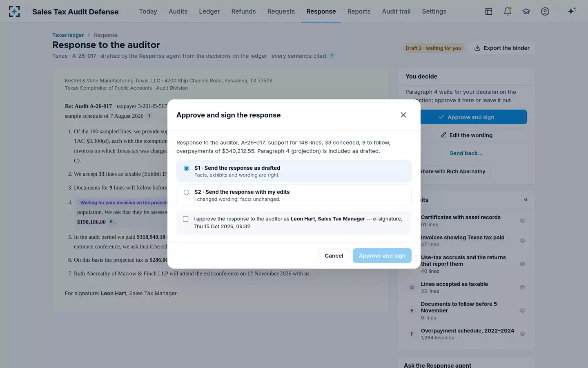The image size is (588, 368).
Task: Switch to the Audit trail tab
Action: pos(396,11)
